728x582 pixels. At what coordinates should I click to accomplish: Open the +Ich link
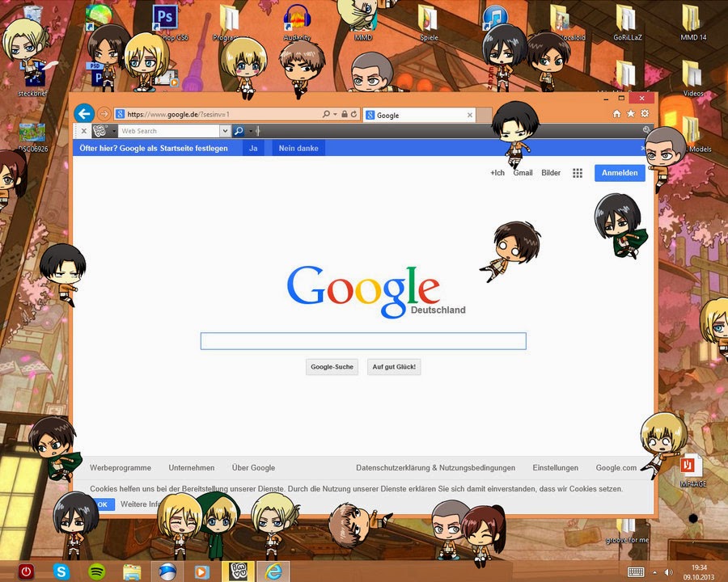tap(497, 173)
